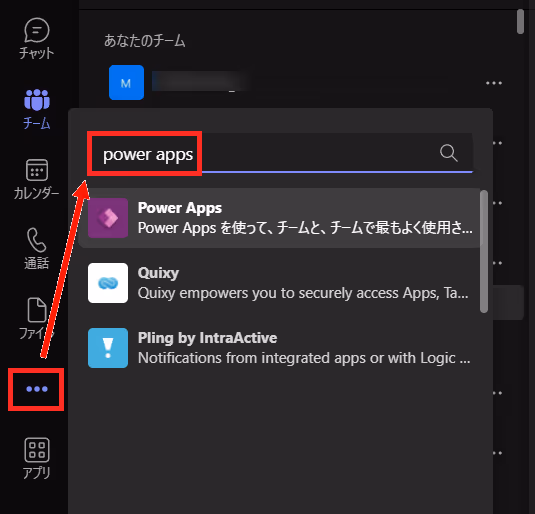Click the magnifier search icon in the app search box

pyautogui.click(x=448, y=153)
